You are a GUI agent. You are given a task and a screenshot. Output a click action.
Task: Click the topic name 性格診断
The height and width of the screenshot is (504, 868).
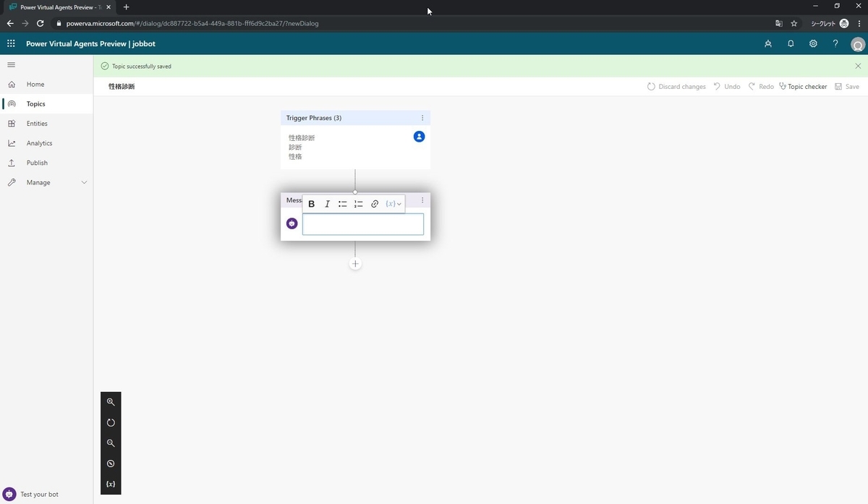[x=122, y=86]
